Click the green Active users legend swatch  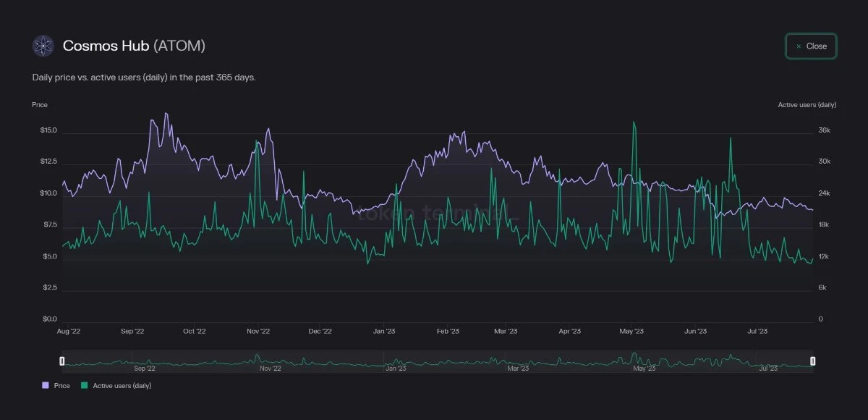84,386
